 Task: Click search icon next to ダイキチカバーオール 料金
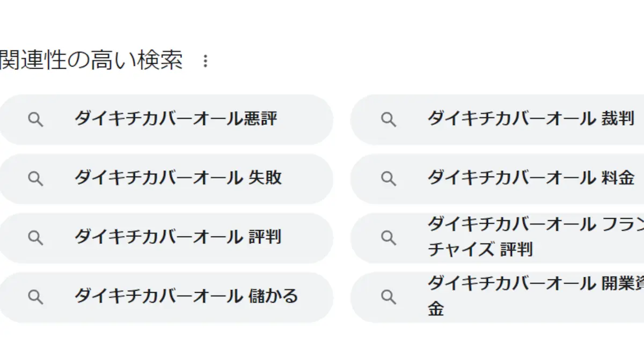pos(389,179)
